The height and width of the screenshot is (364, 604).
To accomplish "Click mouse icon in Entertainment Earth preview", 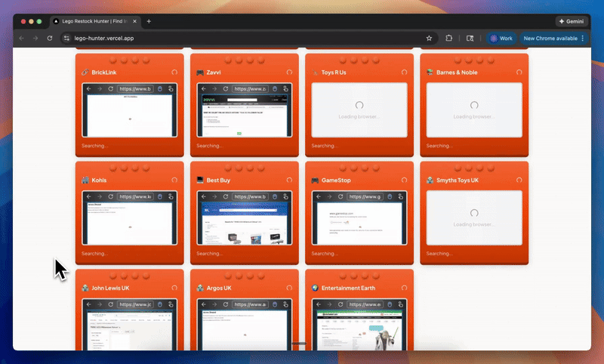I will [390, 304].
